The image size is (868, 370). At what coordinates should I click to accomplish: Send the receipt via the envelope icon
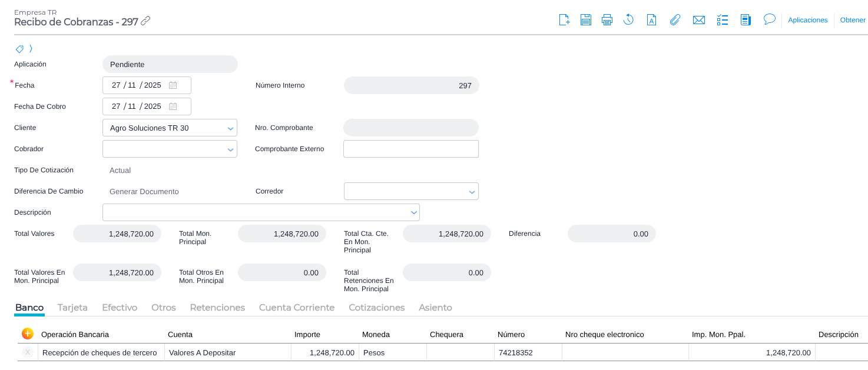point(699,20)
